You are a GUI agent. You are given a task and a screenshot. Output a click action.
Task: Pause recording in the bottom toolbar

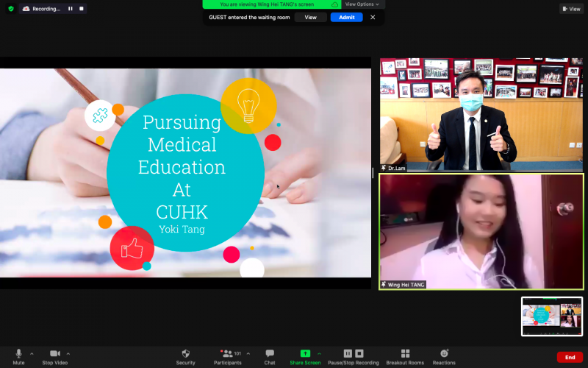click(348, 353)
